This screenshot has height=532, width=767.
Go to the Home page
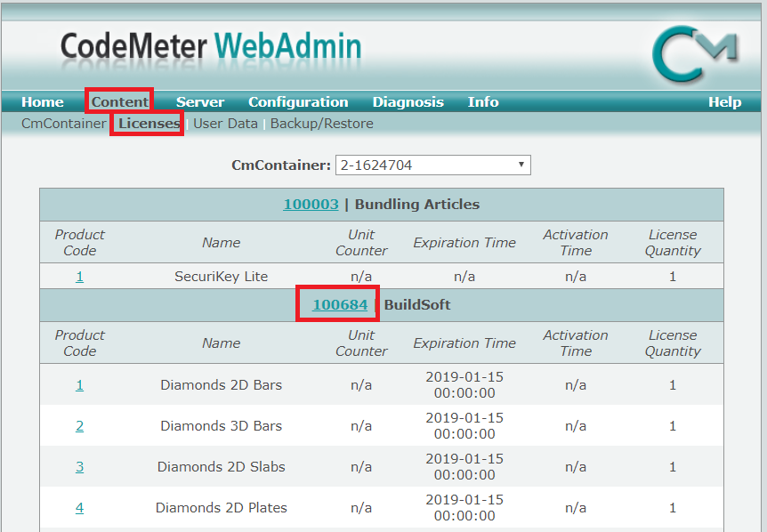pos(42,101)
